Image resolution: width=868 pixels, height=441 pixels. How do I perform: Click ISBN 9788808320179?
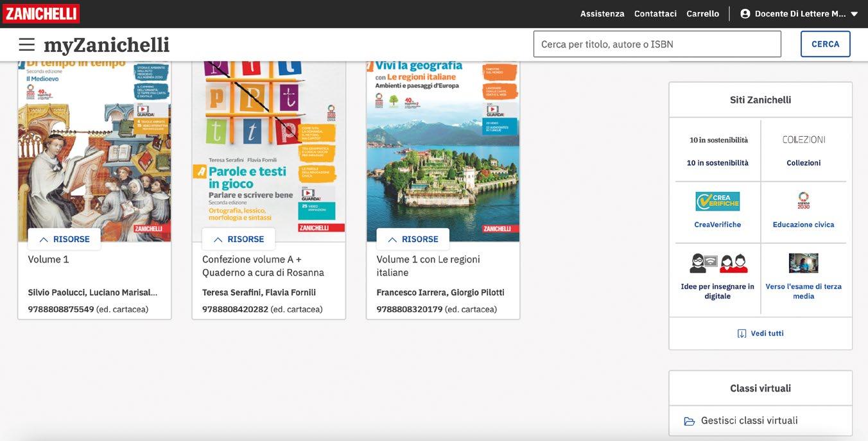(x=410, y=309)
